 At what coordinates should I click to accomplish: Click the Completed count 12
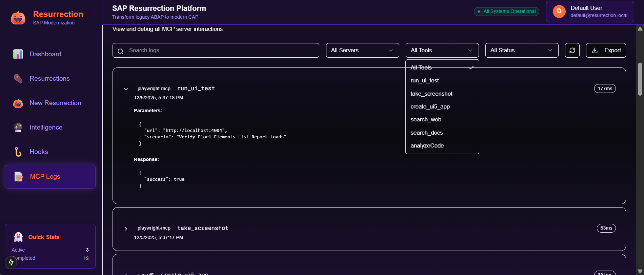click(86, 258)
